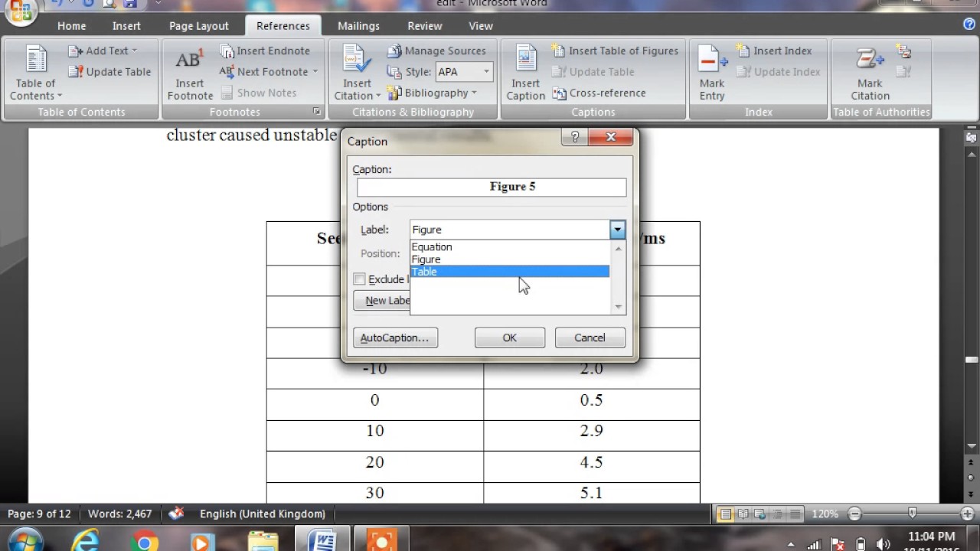This screenshot has height=551, width=980.
Task: Click the Words: 2,467 count
Action: [119, 514]
